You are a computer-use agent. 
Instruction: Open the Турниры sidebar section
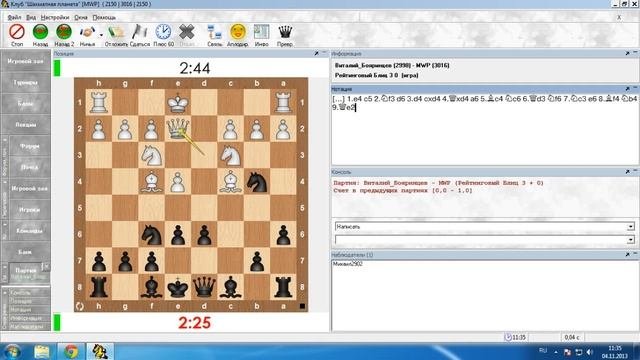(25, 82)
